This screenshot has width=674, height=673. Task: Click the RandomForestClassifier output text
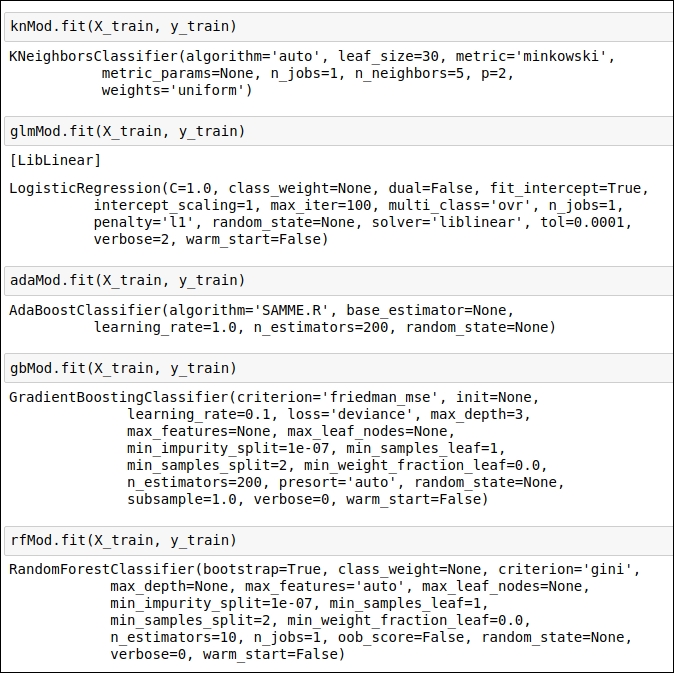pyautogui.click(x=325, y=612)
